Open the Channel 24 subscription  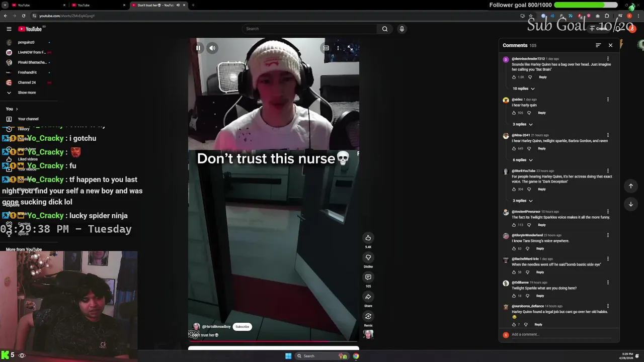click(x=28, y=82)
